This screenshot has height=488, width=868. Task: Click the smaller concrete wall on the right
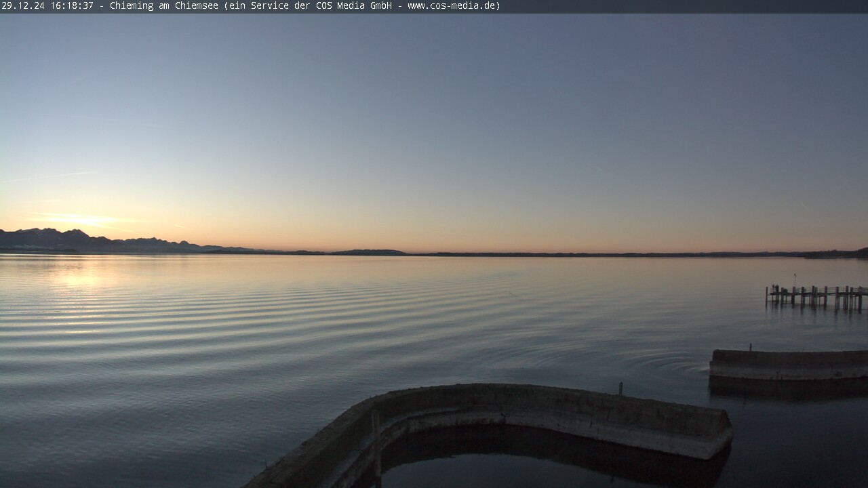(x=788, y=365)
